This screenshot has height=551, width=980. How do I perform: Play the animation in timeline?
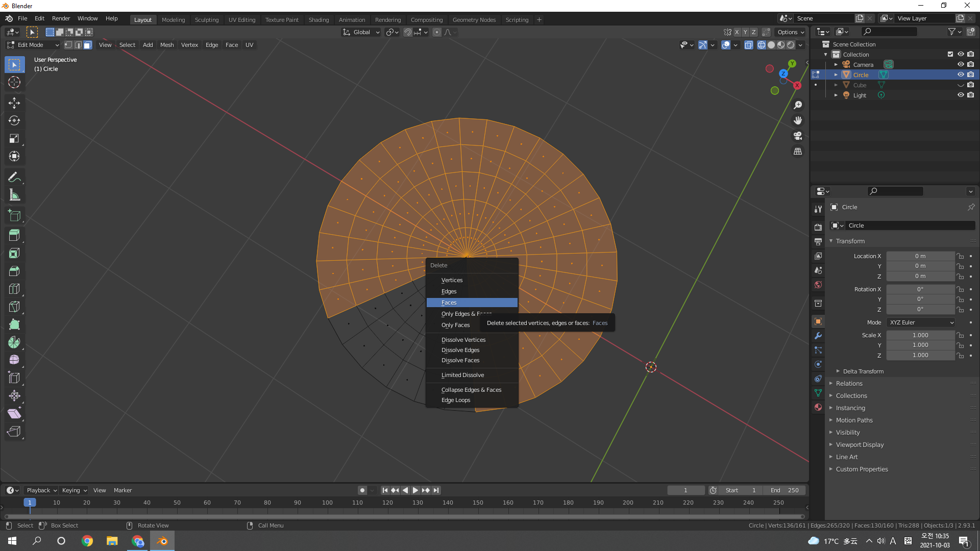(415, 490)
